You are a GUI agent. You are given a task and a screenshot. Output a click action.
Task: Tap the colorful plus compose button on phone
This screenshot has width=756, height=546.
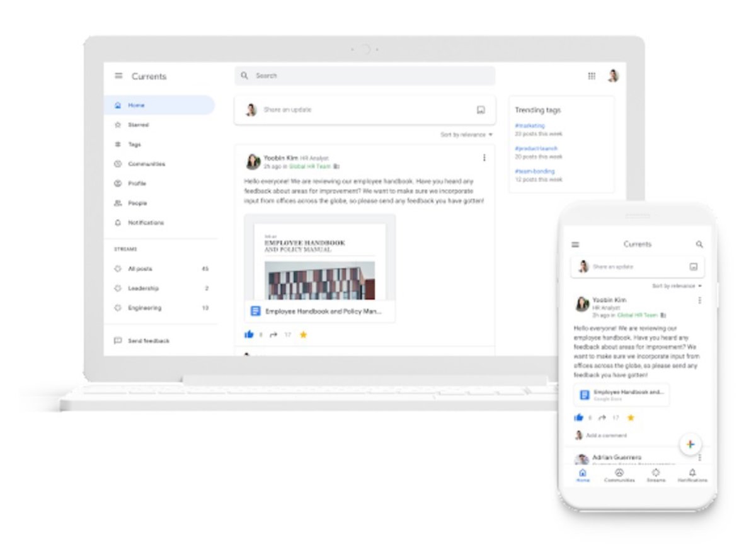690,444
